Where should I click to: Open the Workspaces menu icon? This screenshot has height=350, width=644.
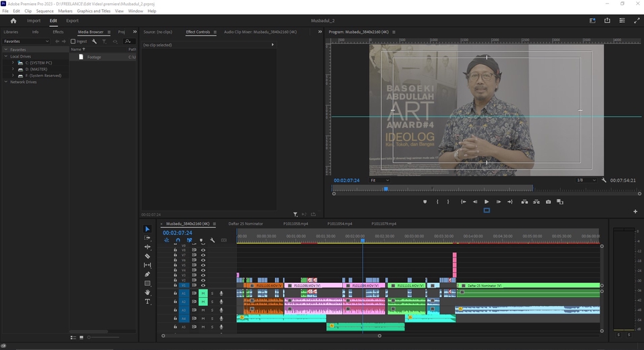[622, 21]
